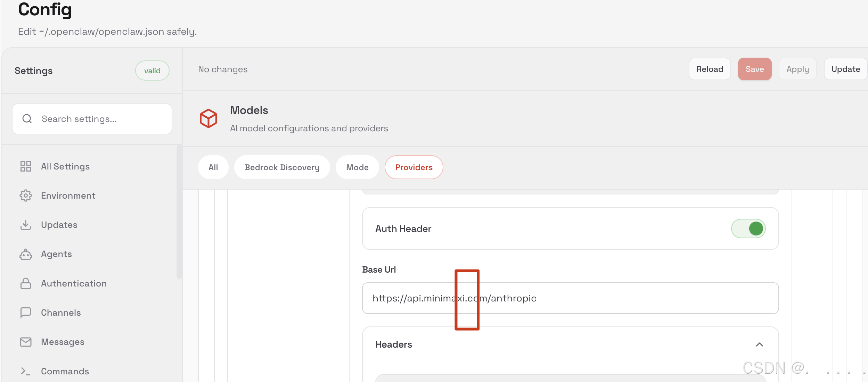Image resolution: width=868 pixels, height=382 pixels.
Task: Collapse the Headers section chevron
Action: coord(759,344)
